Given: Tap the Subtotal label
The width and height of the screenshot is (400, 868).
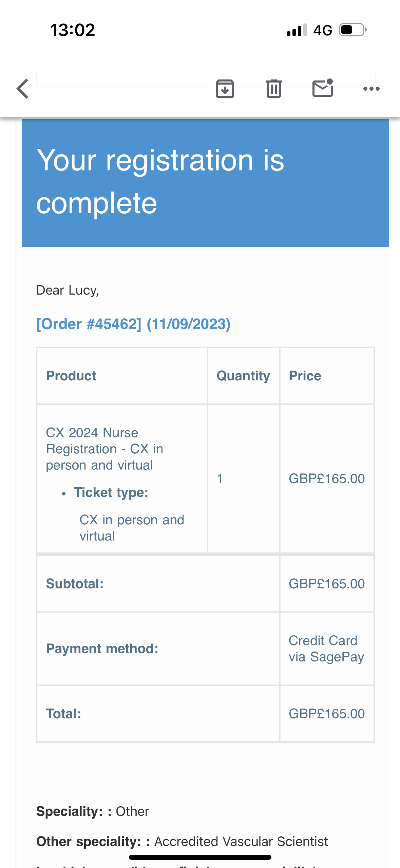Looking at the screenshot, I should click(x=75, y=584).
